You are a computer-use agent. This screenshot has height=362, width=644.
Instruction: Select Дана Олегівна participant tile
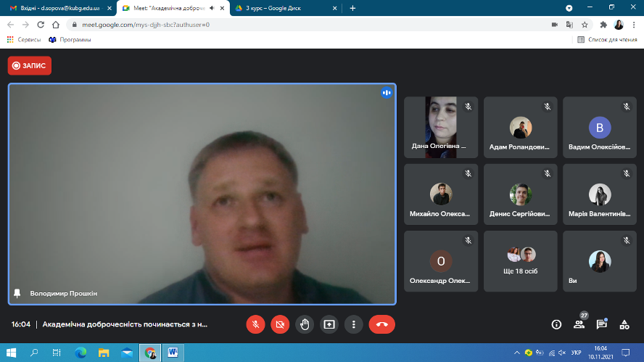(441, 128)
